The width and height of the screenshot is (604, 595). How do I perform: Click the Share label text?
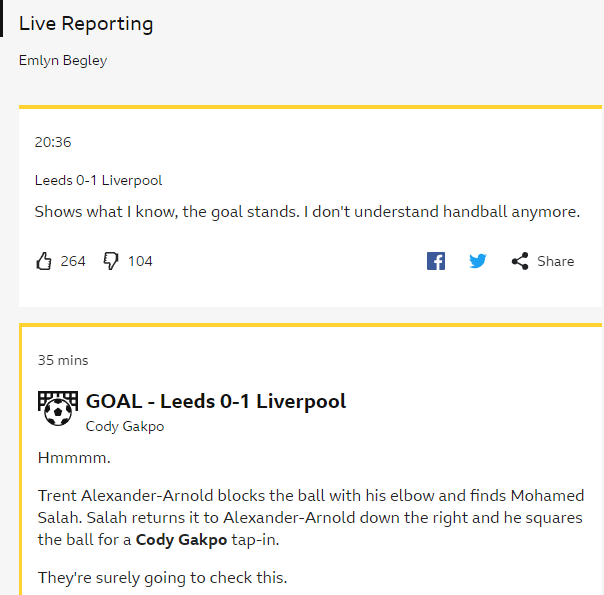(x=555, y=261)
